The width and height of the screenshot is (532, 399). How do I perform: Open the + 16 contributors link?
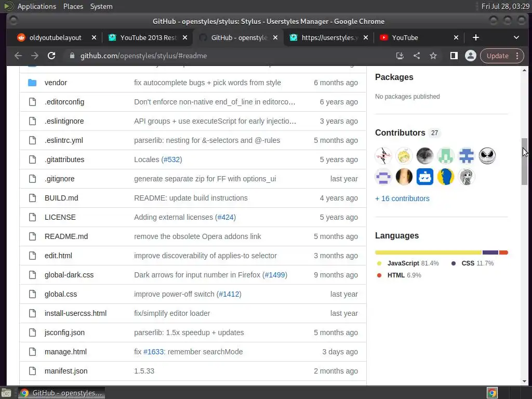pos(402,198)
